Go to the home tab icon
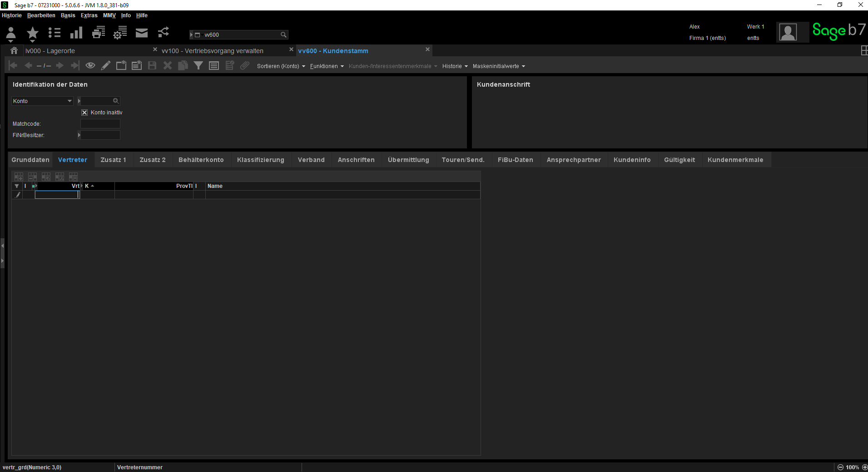Image resolution: width=868 pixels, height=472 pixels. click(14, 50)
